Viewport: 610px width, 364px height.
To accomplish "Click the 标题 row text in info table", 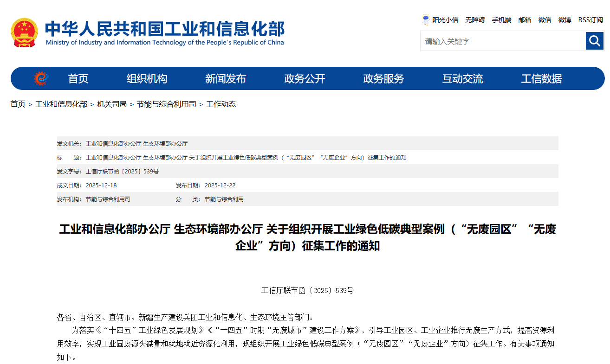I will [246, 158].
